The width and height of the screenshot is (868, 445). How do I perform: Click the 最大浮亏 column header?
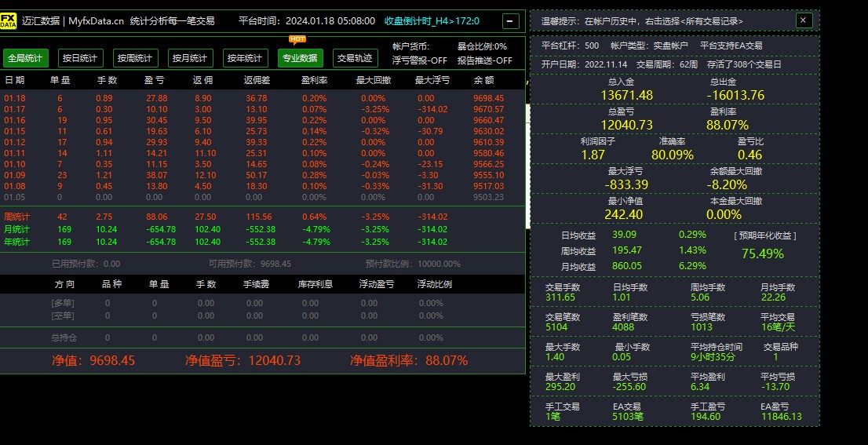pyautogui.click(x=432, y=80)
